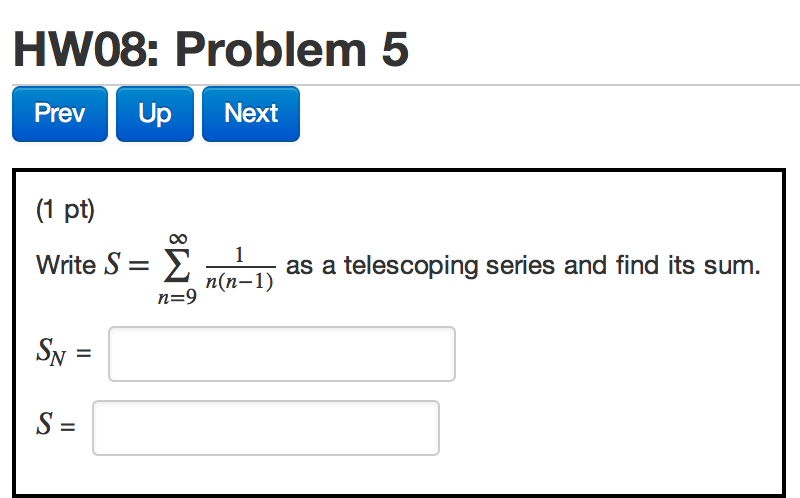This screenshot has height=498, width=800.
Task: Focus the S_N answer input field
Action: (282, 354)
